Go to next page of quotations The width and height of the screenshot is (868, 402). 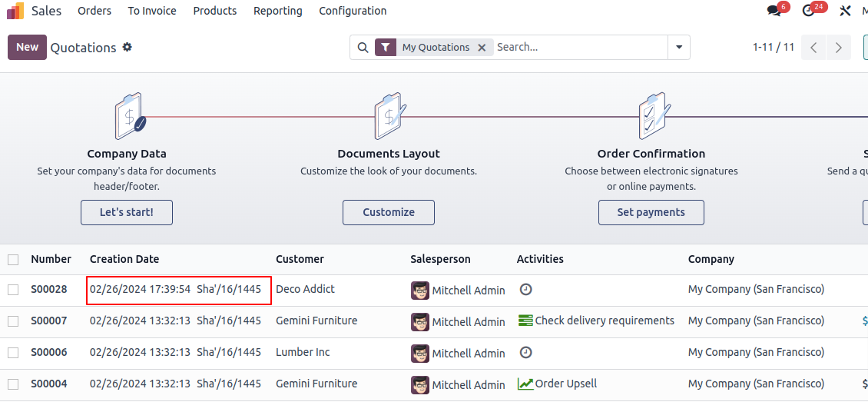[x=839, y=48]
